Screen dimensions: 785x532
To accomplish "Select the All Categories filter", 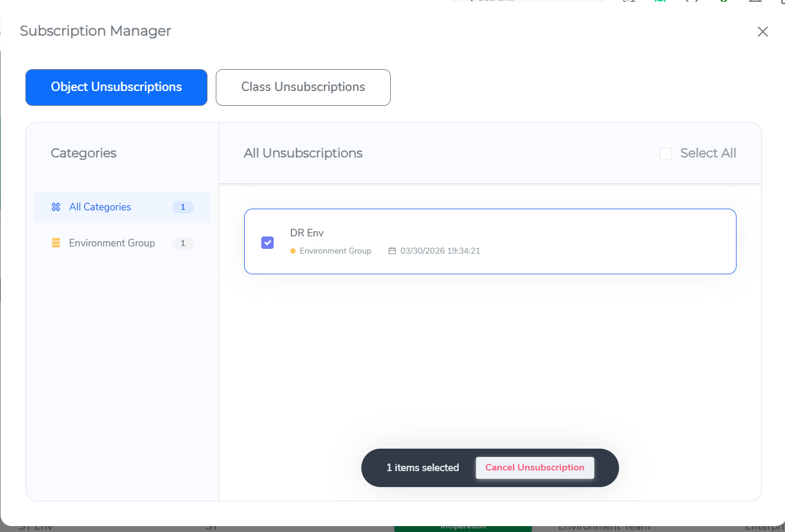I will coord(100,207).
